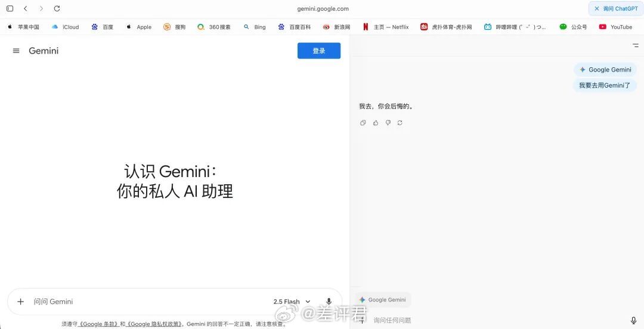Screen dimensions: 644x329
Task: Open the 《Google 条款》 link
Action: point(98,324)
